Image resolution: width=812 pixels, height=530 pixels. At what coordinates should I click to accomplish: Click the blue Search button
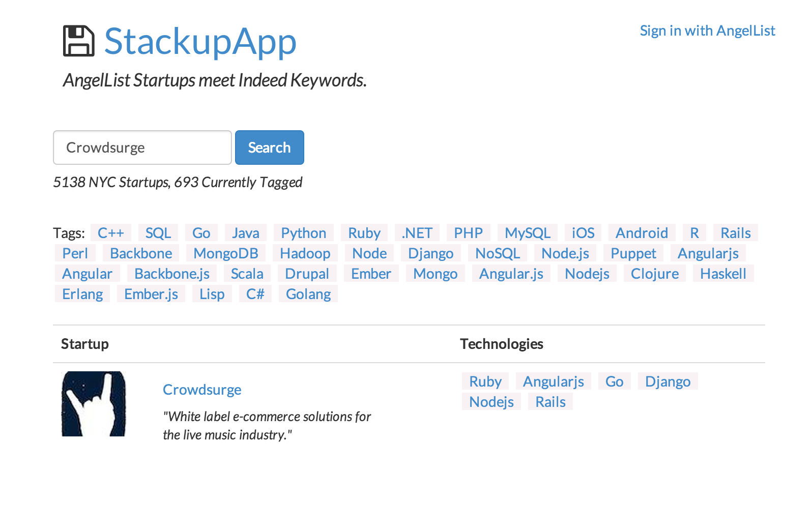coord(270,148)
